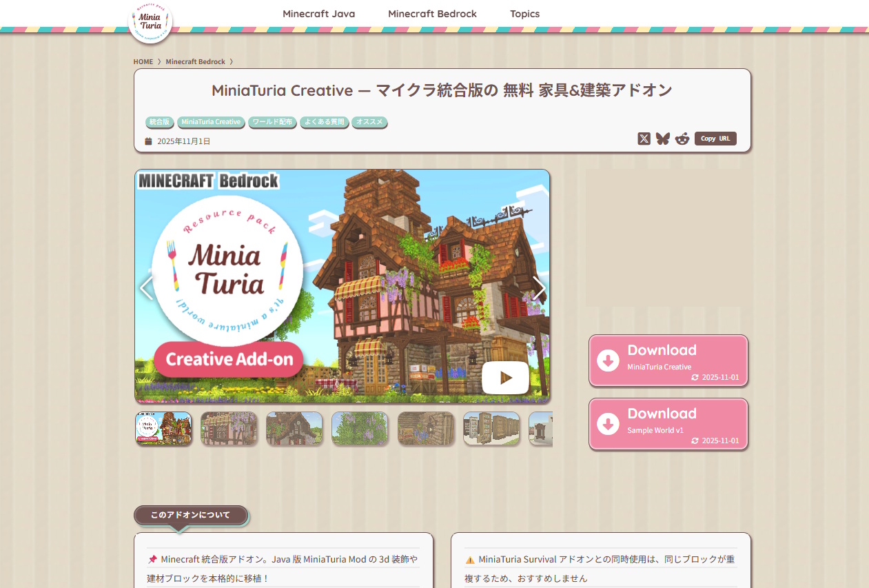Click the Copy URL button

[x=715, y=139]
